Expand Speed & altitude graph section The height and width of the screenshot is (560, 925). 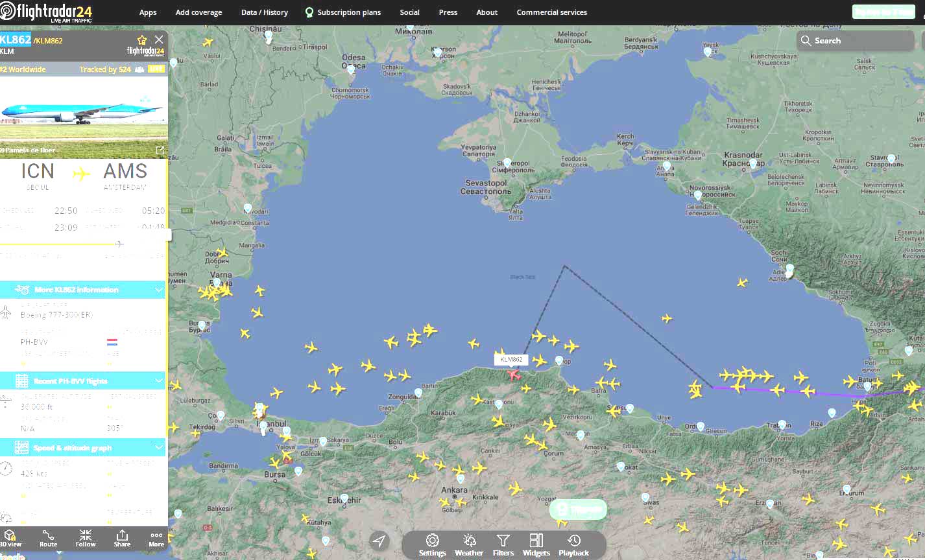[82, 447]
